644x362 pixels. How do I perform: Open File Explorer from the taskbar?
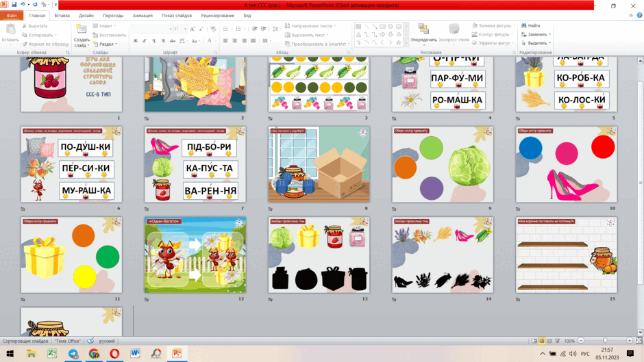tap(32, 353)
